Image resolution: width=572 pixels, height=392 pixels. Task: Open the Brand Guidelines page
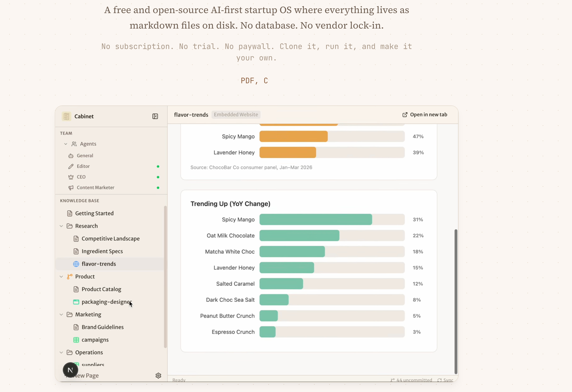(x=102, y=327)
